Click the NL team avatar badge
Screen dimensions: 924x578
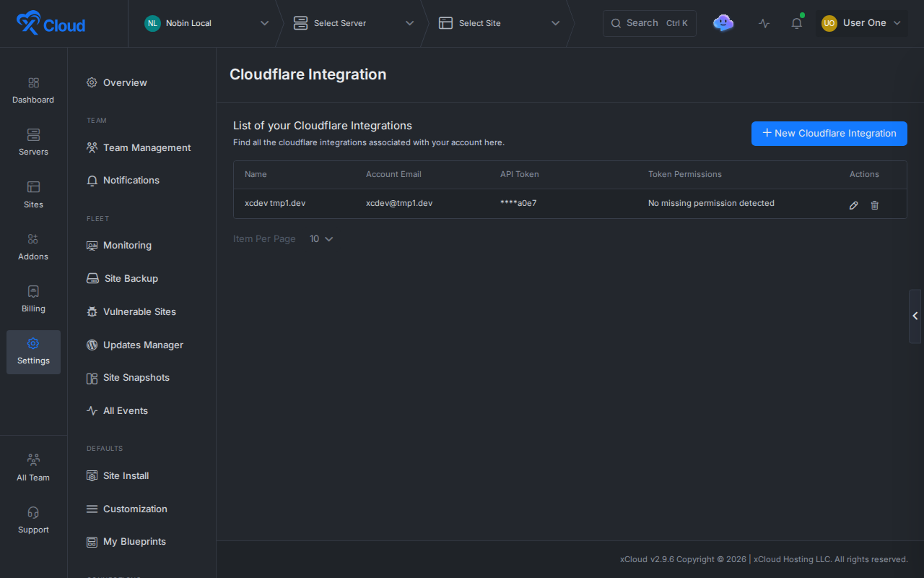[x=152, y=23]
